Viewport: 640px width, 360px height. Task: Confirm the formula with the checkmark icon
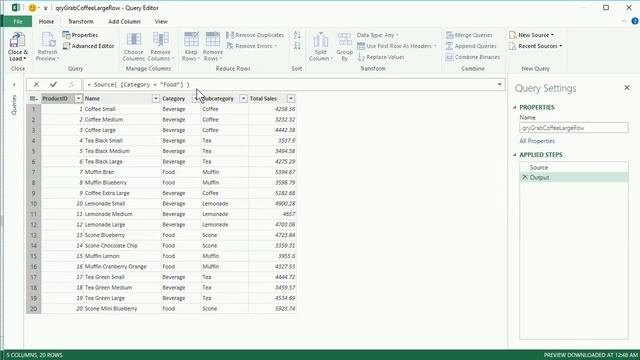(x=53, y=84)
